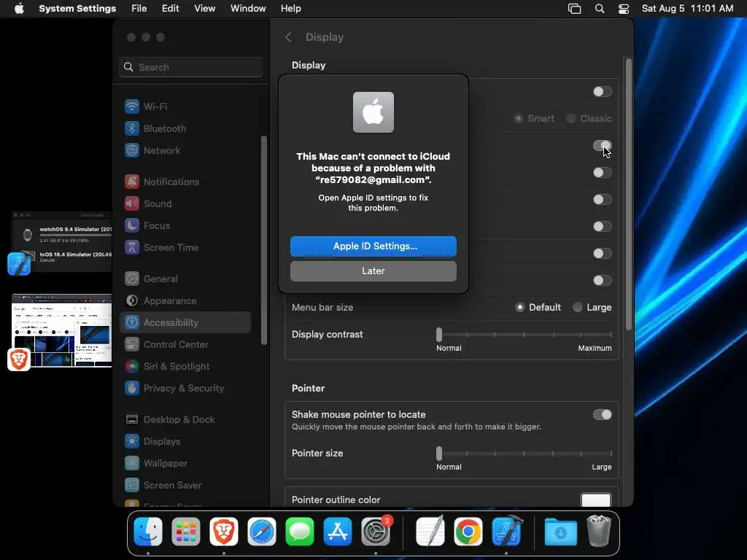Open Stage Manager menu bar icon
Viewport: 747px width, 560px height.
575,9
